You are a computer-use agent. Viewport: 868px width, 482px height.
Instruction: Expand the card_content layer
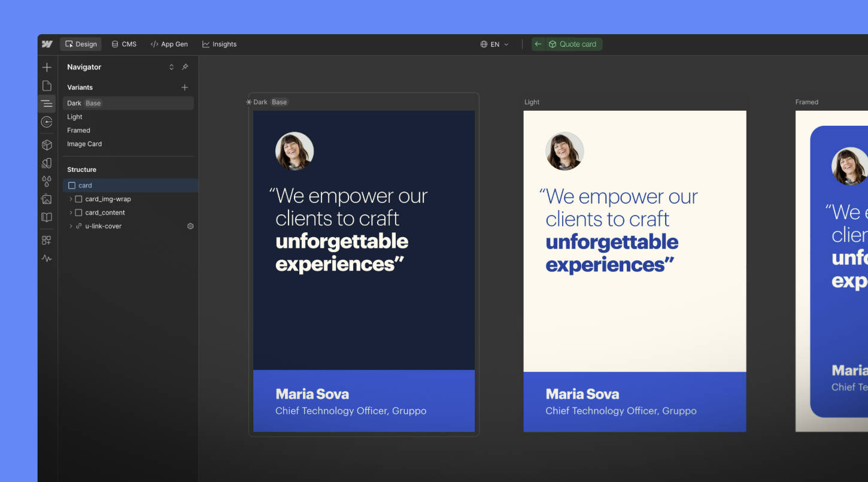(71, 212)
